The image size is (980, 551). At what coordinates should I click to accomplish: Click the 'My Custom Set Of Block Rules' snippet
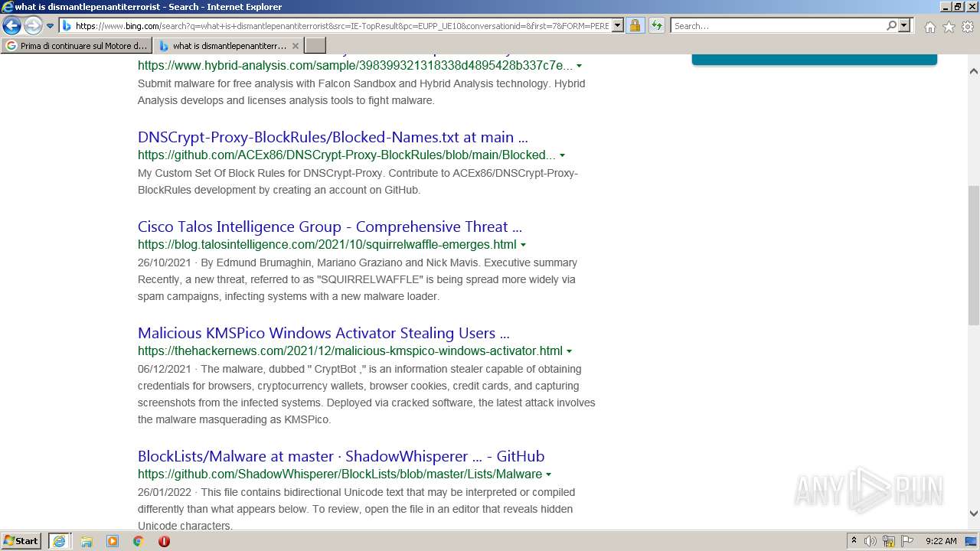click(358, 181)
